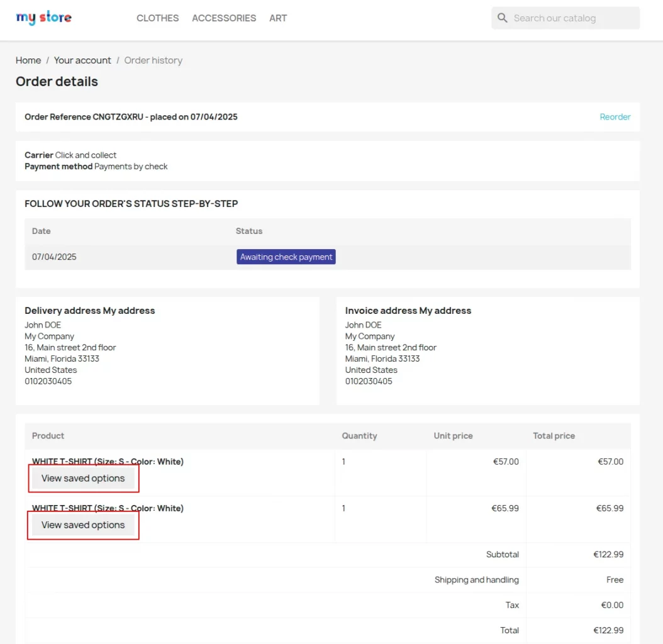This screenshot has width=663, height=644.
Task: Open the CLOTHES menu
Action: click(x=157, y=18)
